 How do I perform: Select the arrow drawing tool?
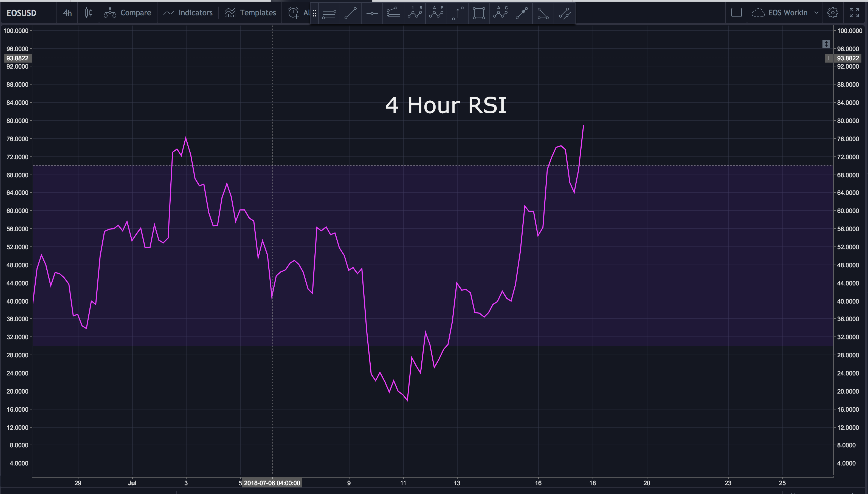click(522, 13)
